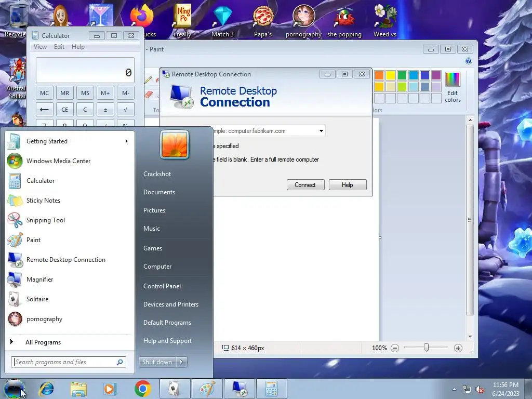Pick the purple color swatch in Paint
The width and height of the screenshot is (532, 399).
(436, 75)
